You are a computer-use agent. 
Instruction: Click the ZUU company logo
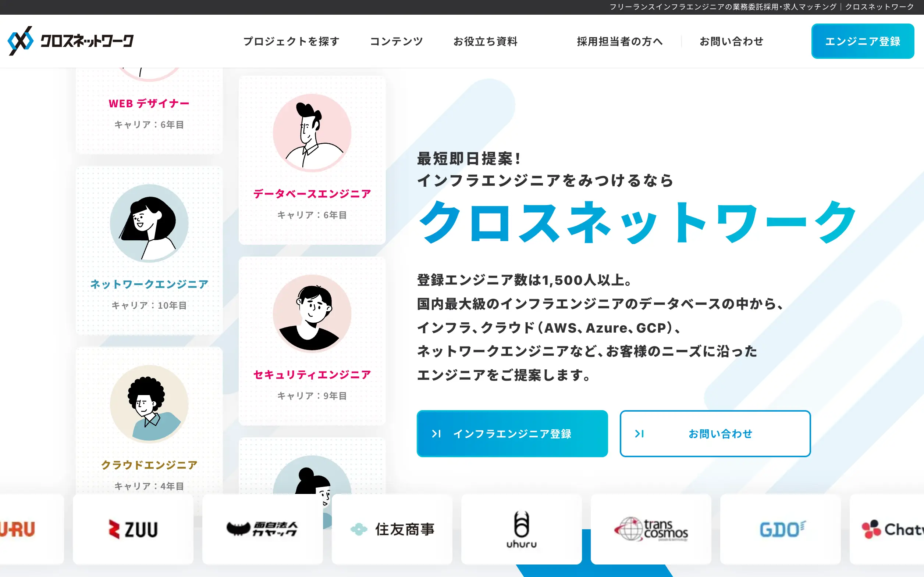pyautogui.click(x=133, y=529)
